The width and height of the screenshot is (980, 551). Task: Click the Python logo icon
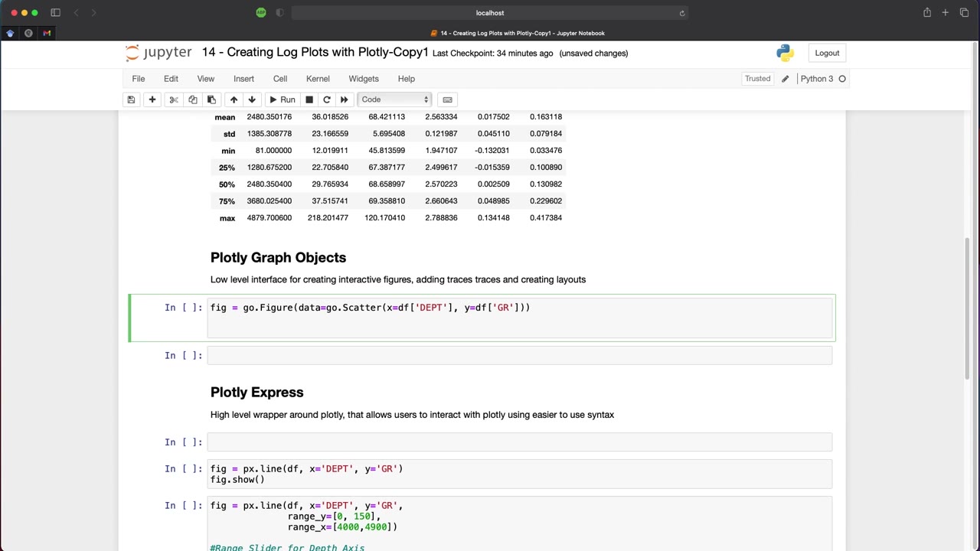[x=785, y=53]
